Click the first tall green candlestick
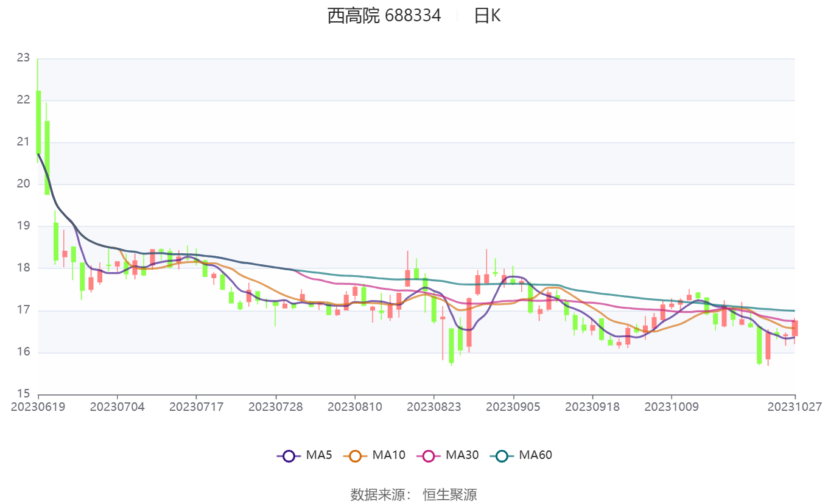The image size is (828, 504). [x=38, y=122]
